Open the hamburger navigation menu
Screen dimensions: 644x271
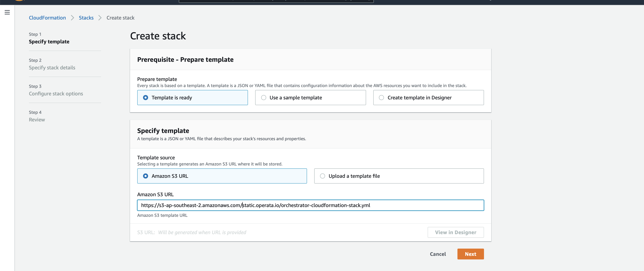7,12
